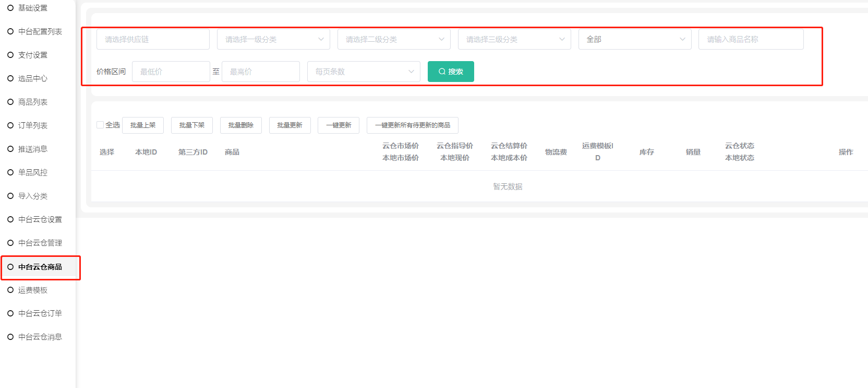Expand the 全部 status dropdown
868x388 pixels.
pyautogui.click(x=635, y=39)
